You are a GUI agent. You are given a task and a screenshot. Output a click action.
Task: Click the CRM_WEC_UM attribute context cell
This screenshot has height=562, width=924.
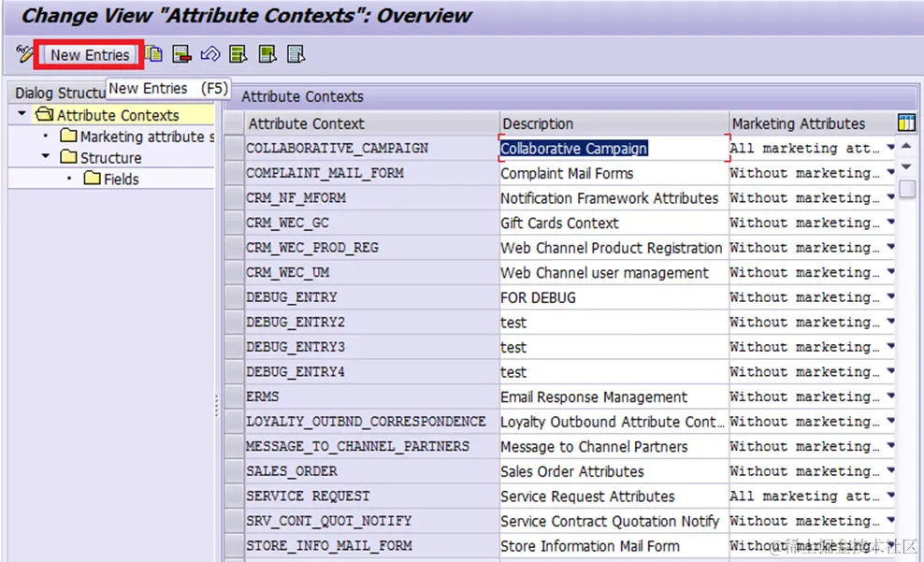372,272
